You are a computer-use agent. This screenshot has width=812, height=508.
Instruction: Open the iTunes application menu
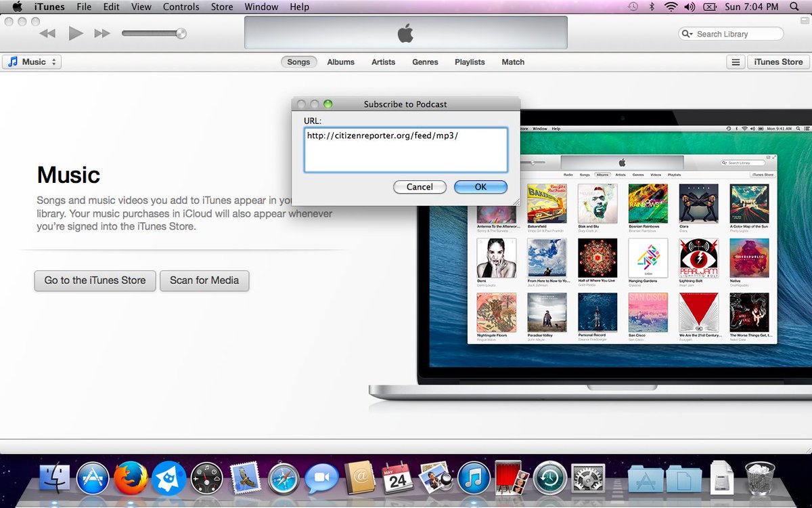(49, 7)
